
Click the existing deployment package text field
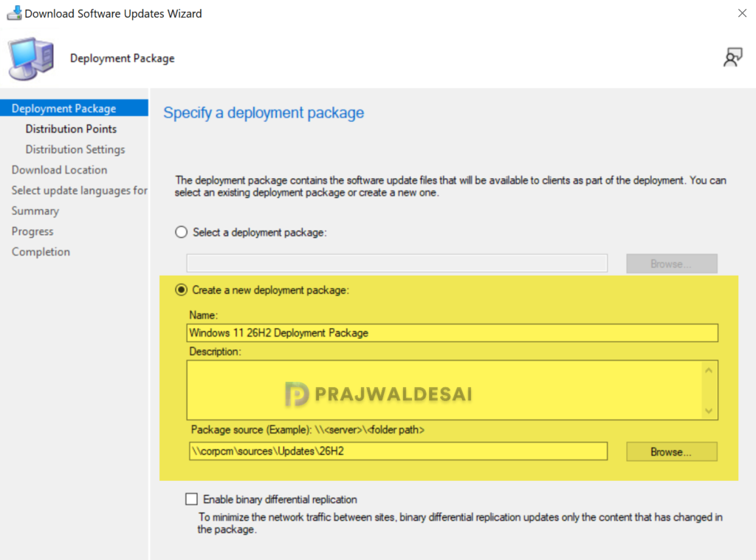tap(396, 263)
